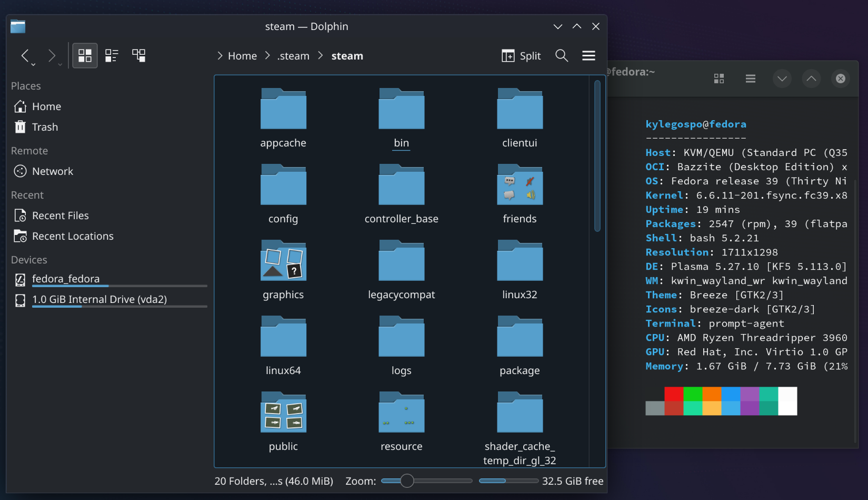Switch to Icons view mode
Screen dimensions: 868x500
point(85,55)
